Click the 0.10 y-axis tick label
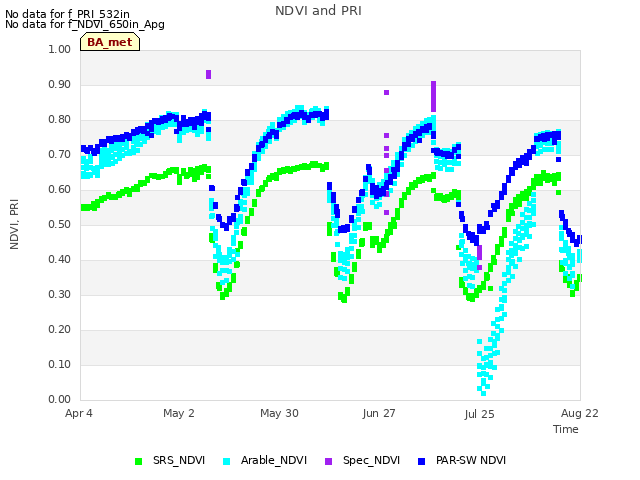The image size is (640, 480). 60,364
